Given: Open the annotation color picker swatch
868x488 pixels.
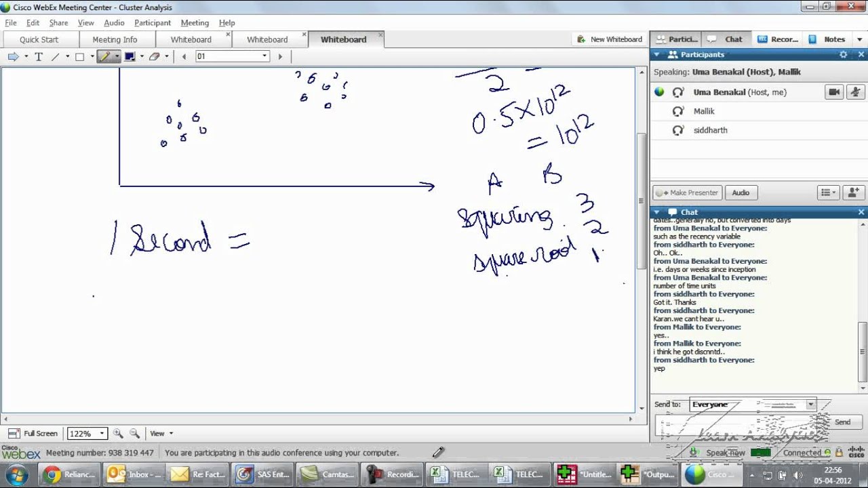Looking at the screenshot, I should click(129, 56).
